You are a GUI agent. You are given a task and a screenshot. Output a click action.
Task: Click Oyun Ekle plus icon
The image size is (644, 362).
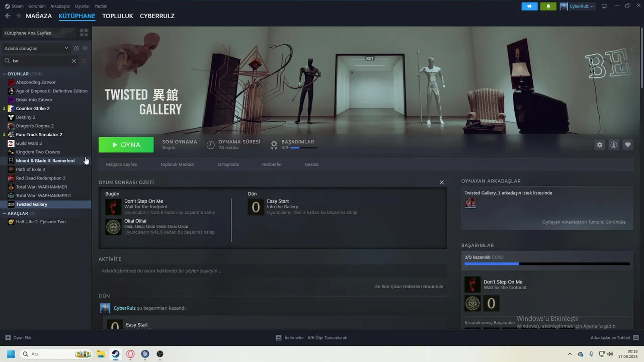point(8,337)
